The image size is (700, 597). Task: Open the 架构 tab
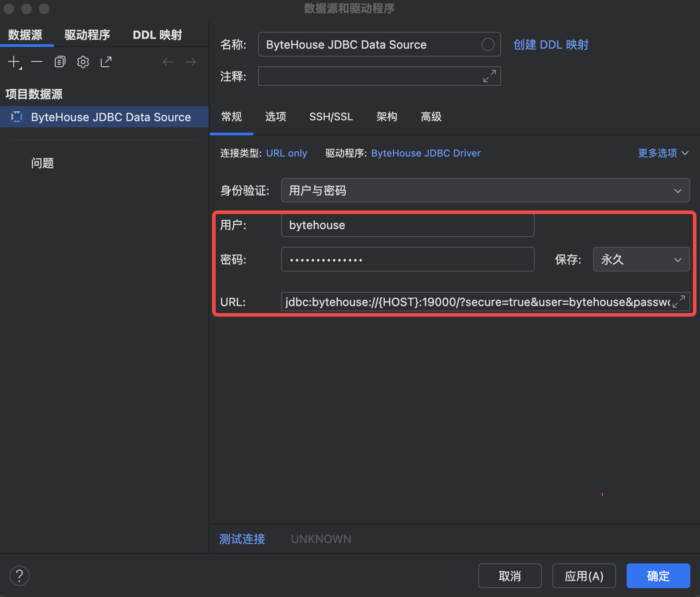point(387,117)
